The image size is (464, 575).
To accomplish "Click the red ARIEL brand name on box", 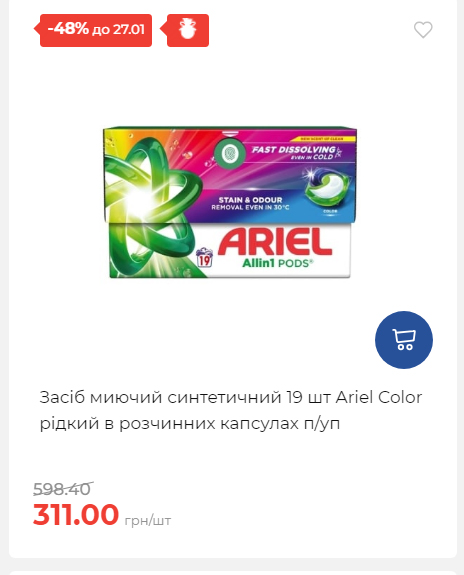I will (x=275, y=241).
